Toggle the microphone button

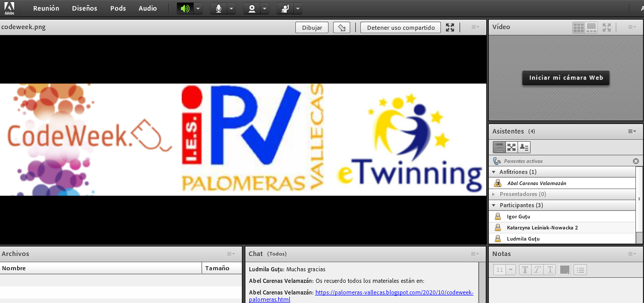[x=218, y=9]
